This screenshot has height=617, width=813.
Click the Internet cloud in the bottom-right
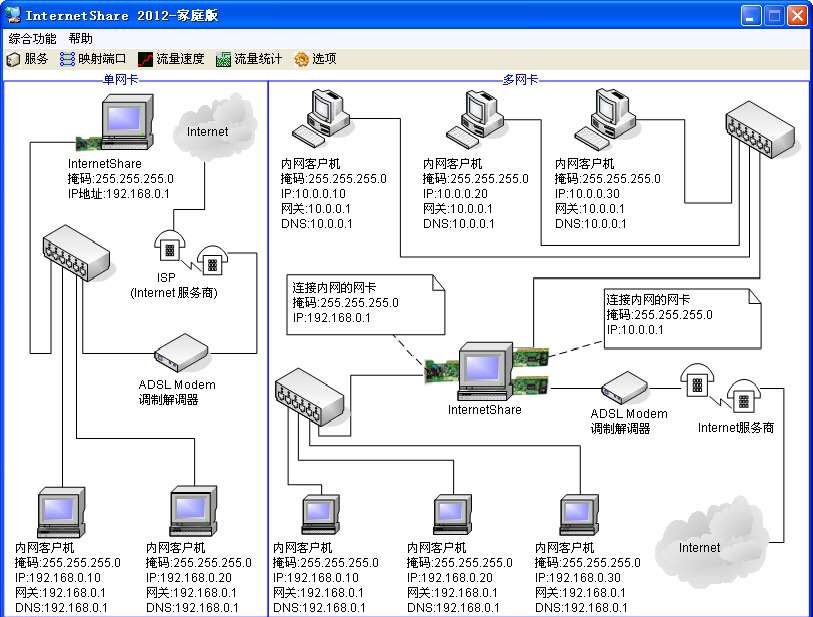pyautogui.click(x=706, y=545)
